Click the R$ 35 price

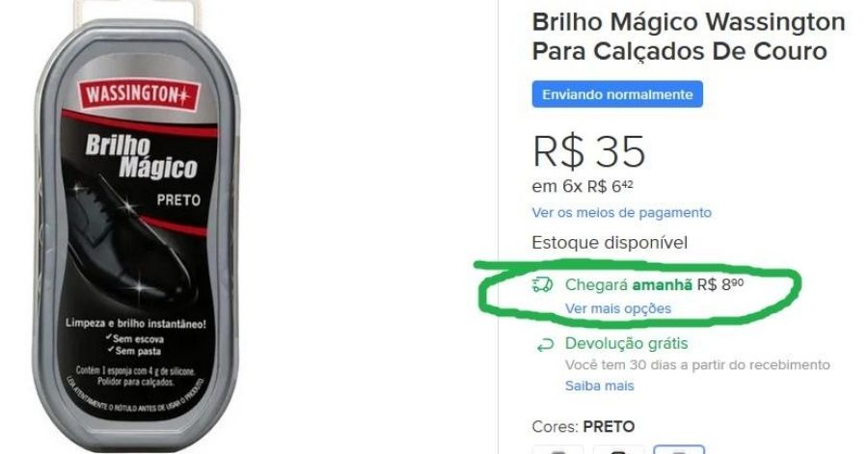tap(588, 151)
